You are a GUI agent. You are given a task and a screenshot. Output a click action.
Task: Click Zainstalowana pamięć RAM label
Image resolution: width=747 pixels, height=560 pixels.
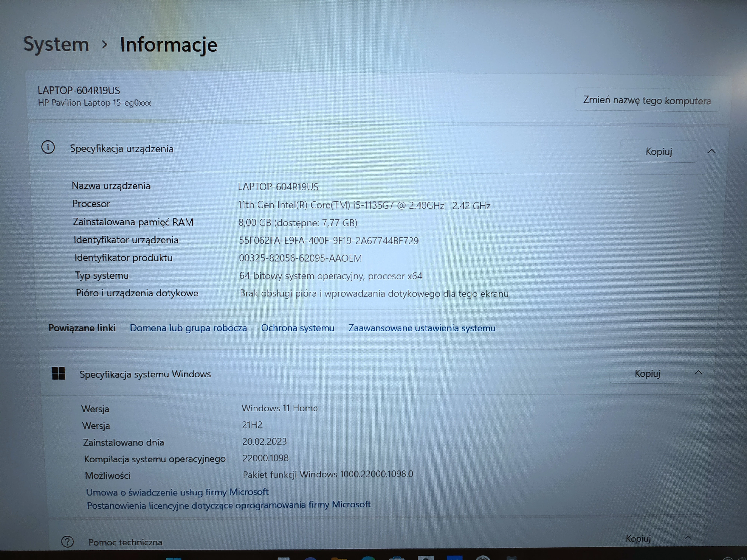pyautogui.click(x=133, y=222)
